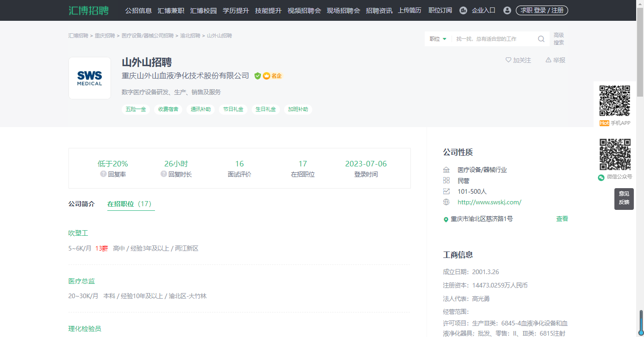Click the industry building icon beside 医疗设备/器械行业
The height and width of the screenshot is (337, 644).
coord(446,170)
